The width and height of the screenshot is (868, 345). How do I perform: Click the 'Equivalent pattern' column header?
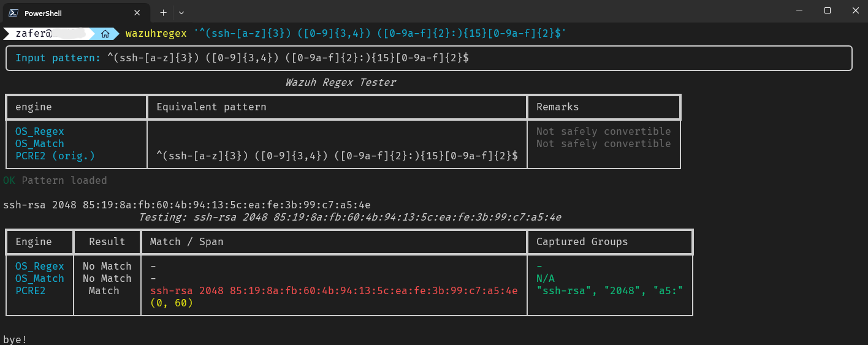coord(211,107)
